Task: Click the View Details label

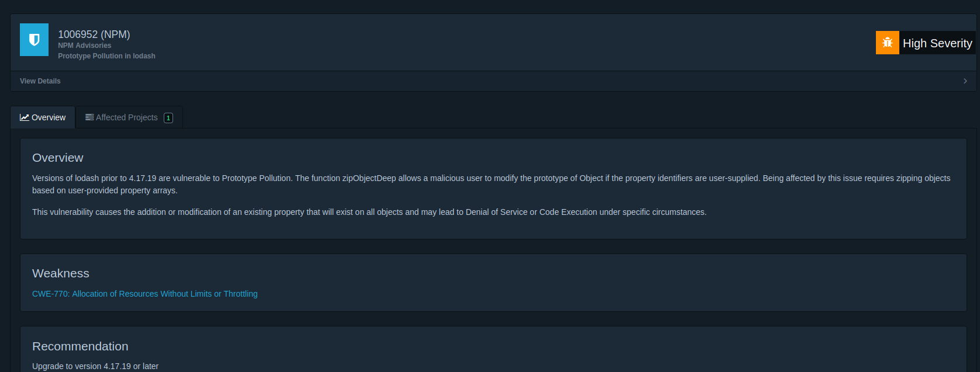Action: [40, 81]
